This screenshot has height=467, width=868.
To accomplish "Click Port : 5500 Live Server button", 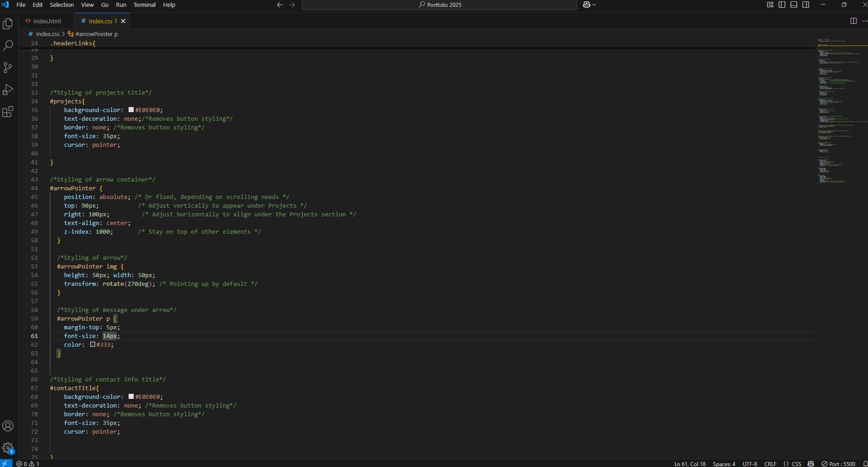I will click(x=838, y=463).
